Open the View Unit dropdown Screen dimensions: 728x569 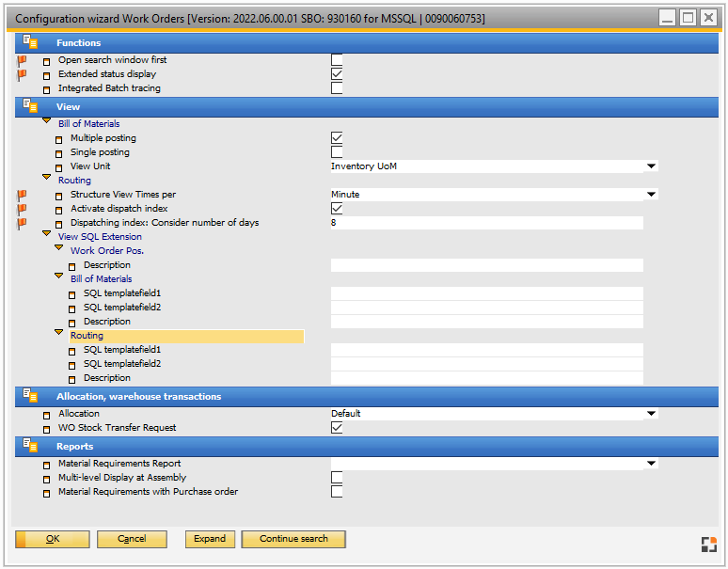pos(651,166)
